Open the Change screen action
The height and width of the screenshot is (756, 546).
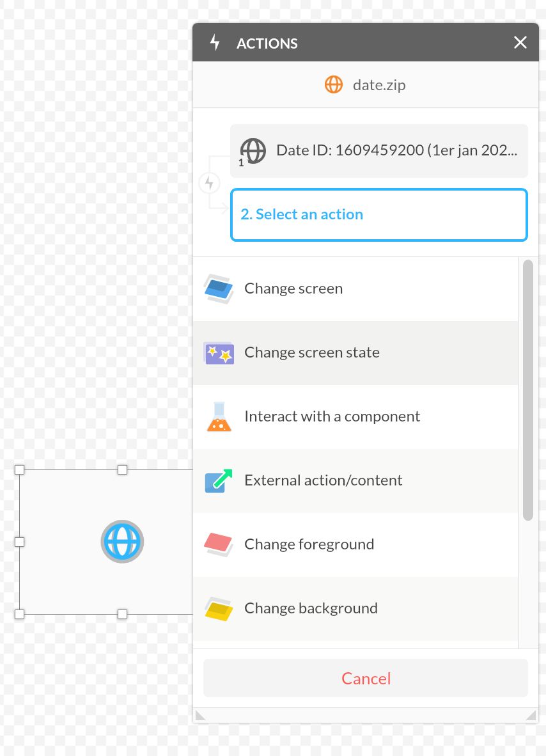pos(293,288)
